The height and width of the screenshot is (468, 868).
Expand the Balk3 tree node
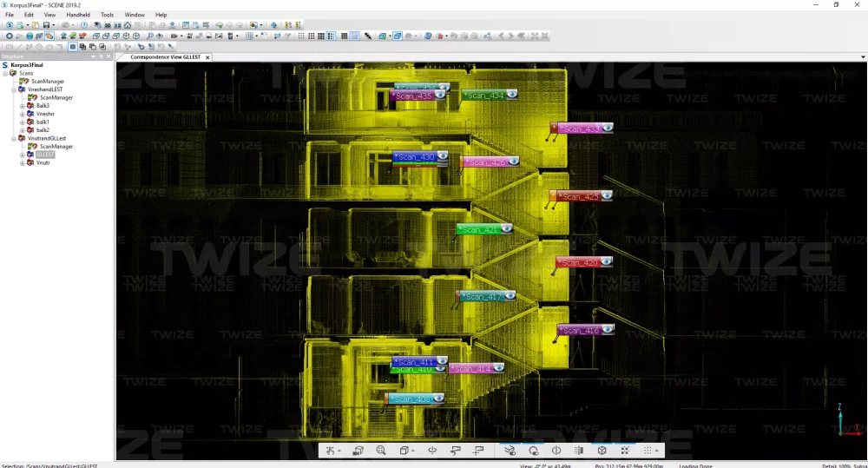23,106
